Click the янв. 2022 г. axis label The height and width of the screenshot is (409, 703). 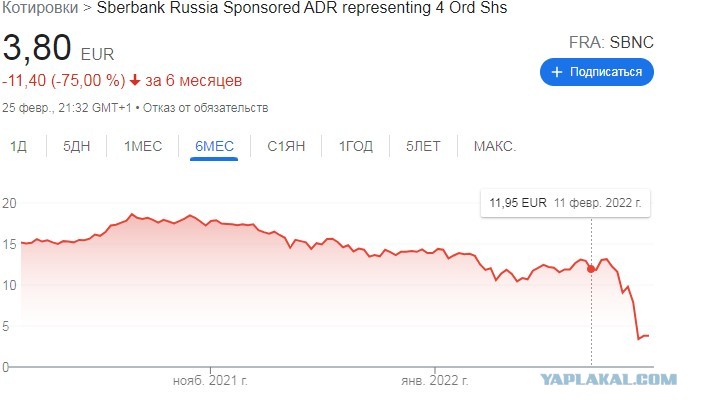(x=434, y=381)
